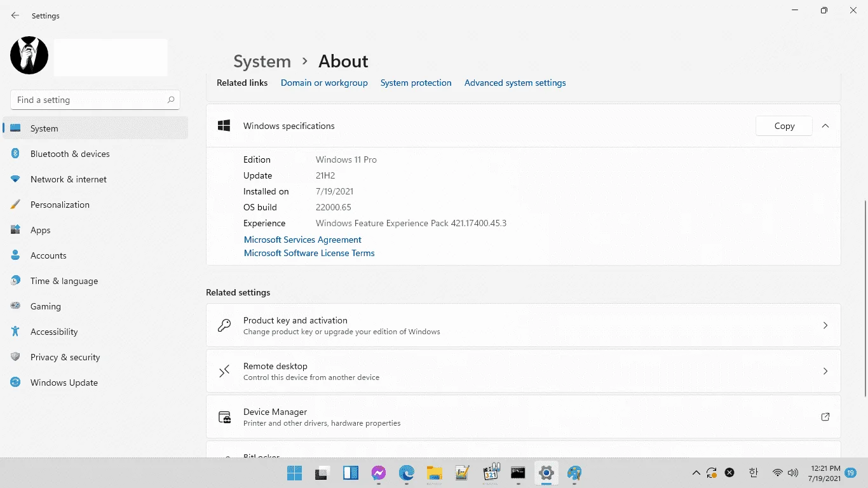Viewport: 868px width, 488px height.
Task: Open the taskbar clock showing 12:21 PM
Action: click(824, 473)
